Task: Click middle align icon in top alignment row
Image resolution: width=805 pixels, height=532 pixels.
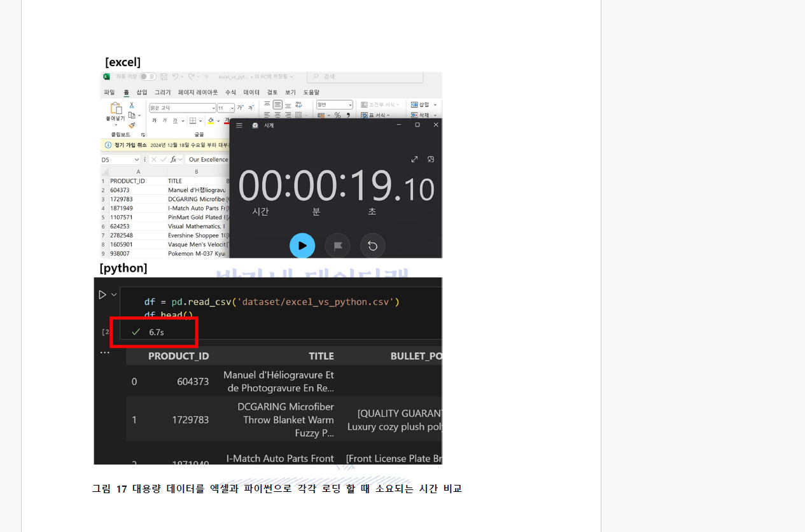Action: click(x=277, y=104)
